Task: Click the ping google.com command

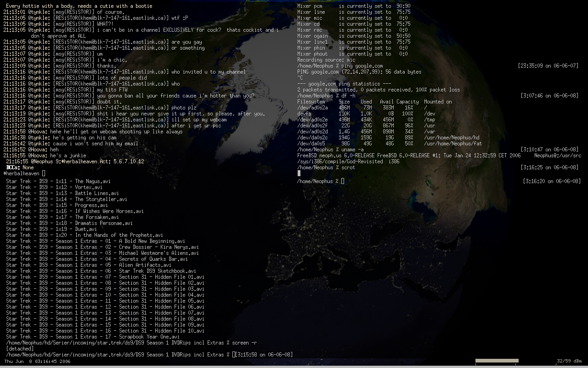Action: (340, 66)
